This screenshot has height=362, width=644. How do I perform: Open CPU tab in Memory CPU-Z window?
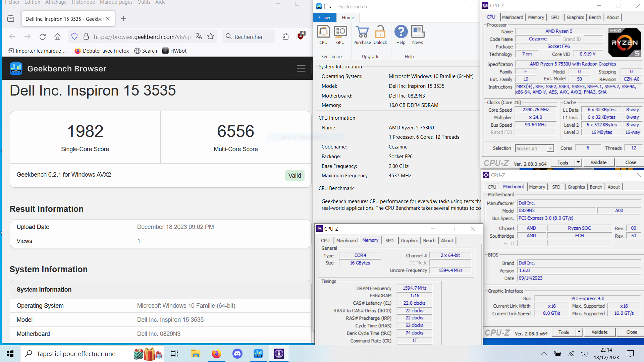click(x=325, y=240)
